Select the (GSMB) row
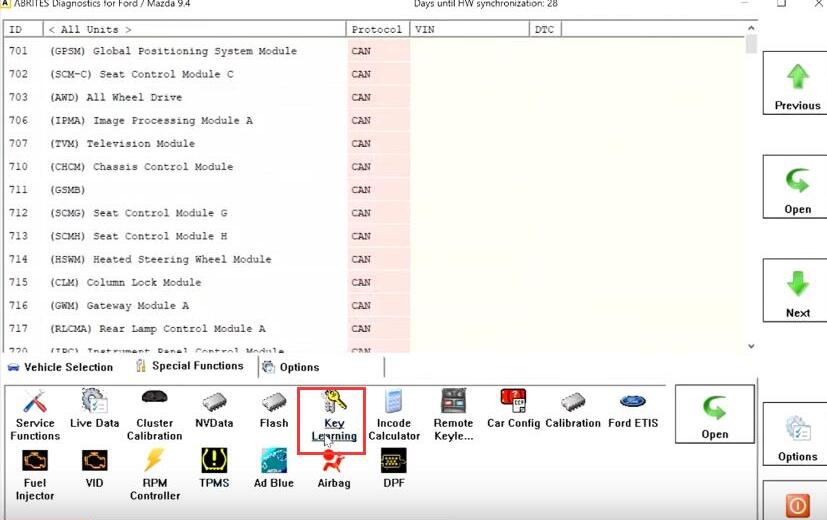The height and width of the screenshot is (520, 827). click(373, 190)
